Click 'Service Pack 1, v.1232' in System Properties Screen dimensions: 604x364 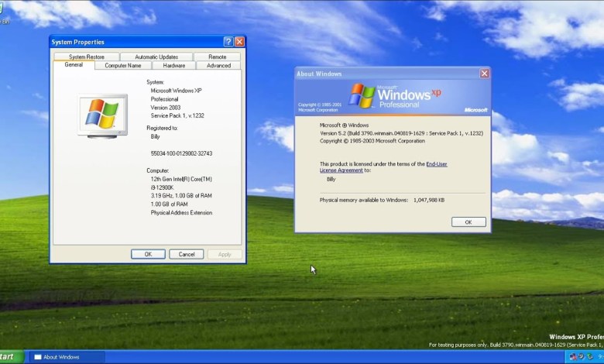(x=177, y=115)
